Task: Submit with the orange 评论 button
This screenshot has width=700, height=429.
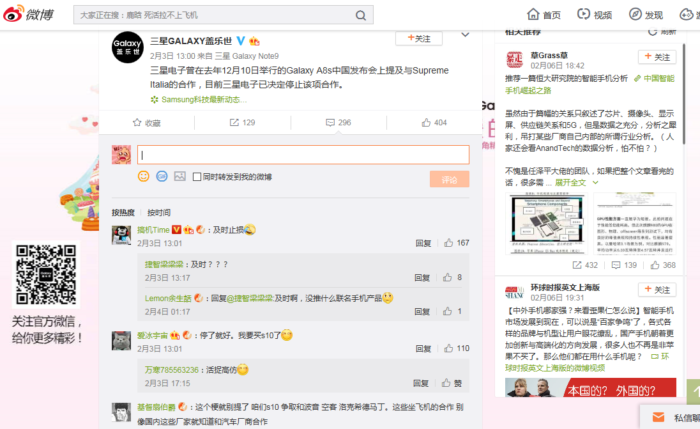Action: (450, 179)
